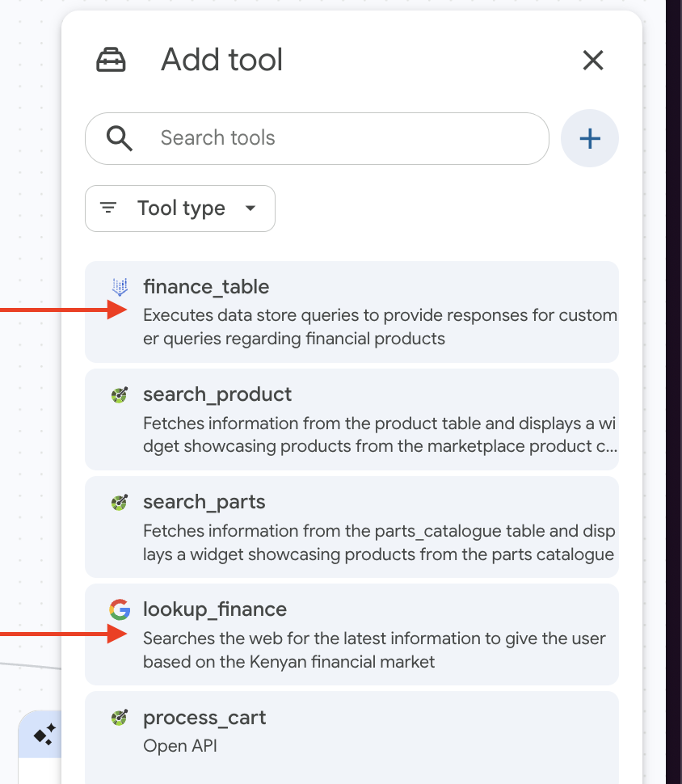Click the finance_table description text
The width and height of the screenshot is (682, 784).
click(380, 327)
